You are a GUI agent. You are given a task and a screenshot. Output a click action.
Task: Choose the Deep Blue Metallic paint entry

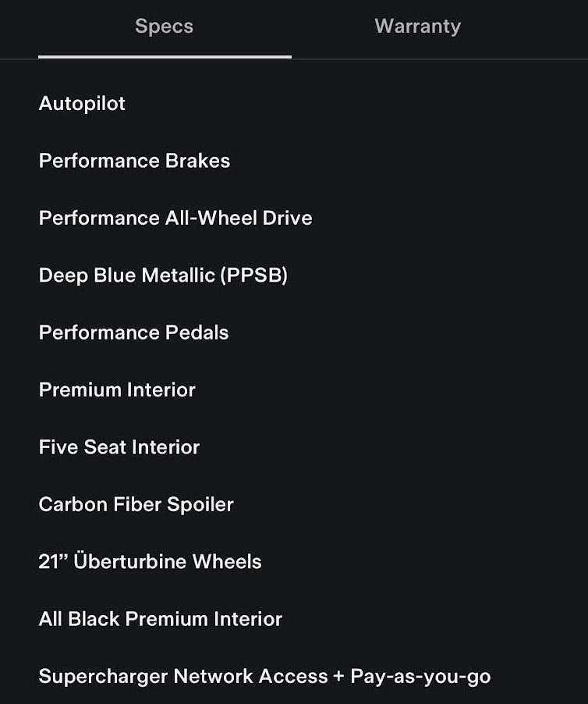(x=163, y=276)
